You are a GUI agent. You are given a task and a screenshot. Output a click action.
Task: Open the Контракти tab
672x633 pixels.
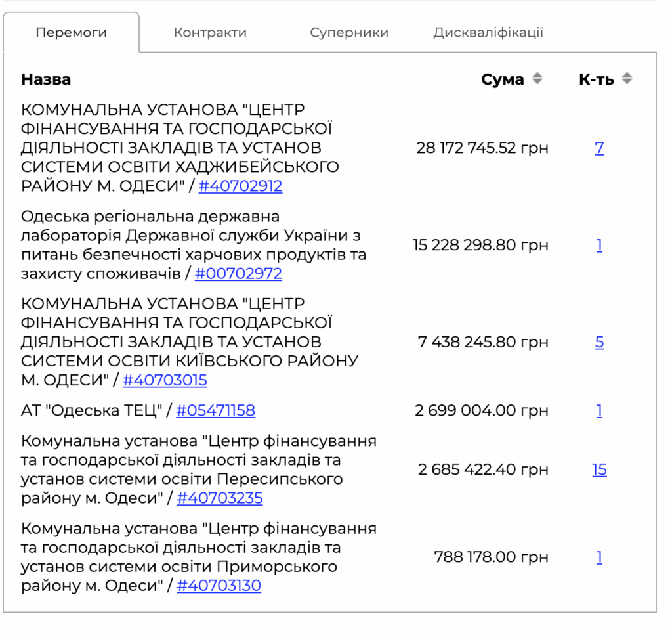pos(210,32)
